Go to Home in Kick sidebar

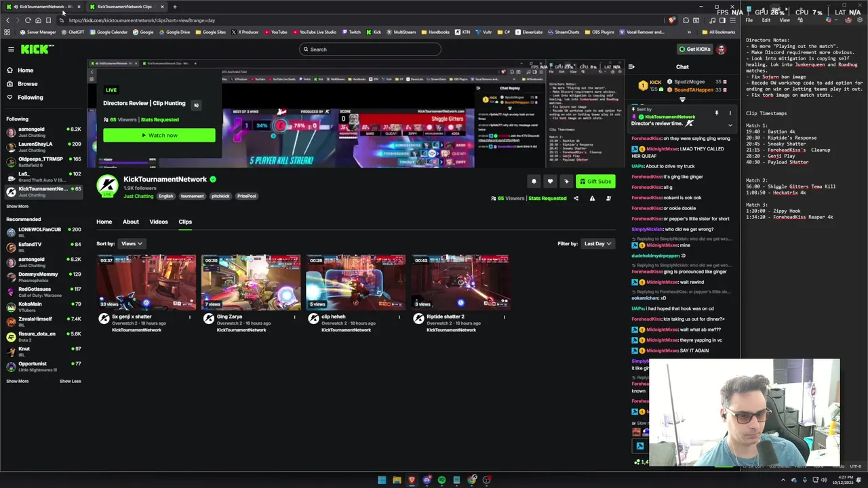tap(25, 70)
